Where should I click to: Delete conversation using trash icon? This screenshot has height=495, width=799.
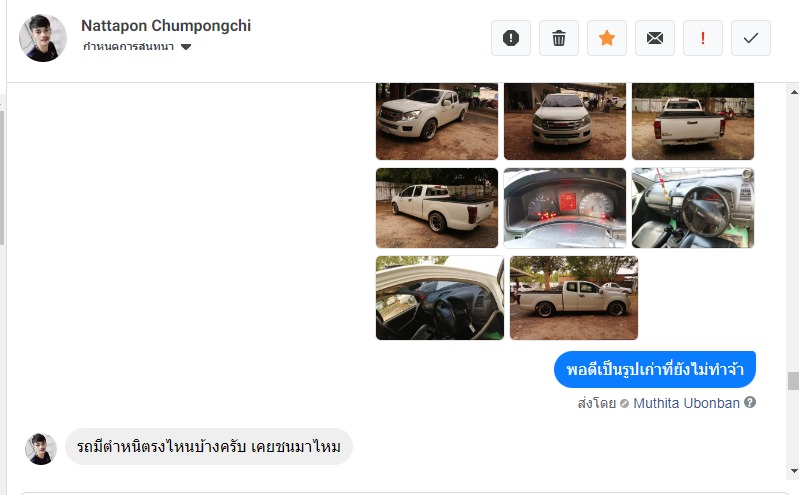tap(559, 38)
